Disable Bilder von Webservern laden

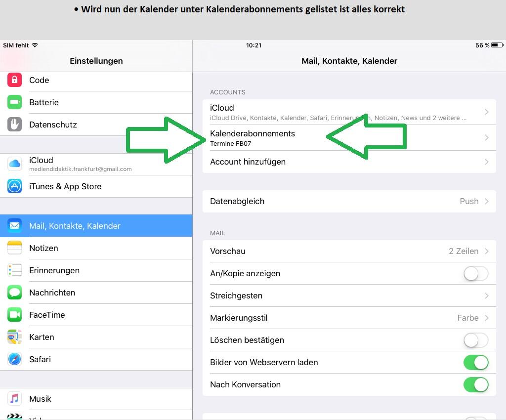coord(475,362)
